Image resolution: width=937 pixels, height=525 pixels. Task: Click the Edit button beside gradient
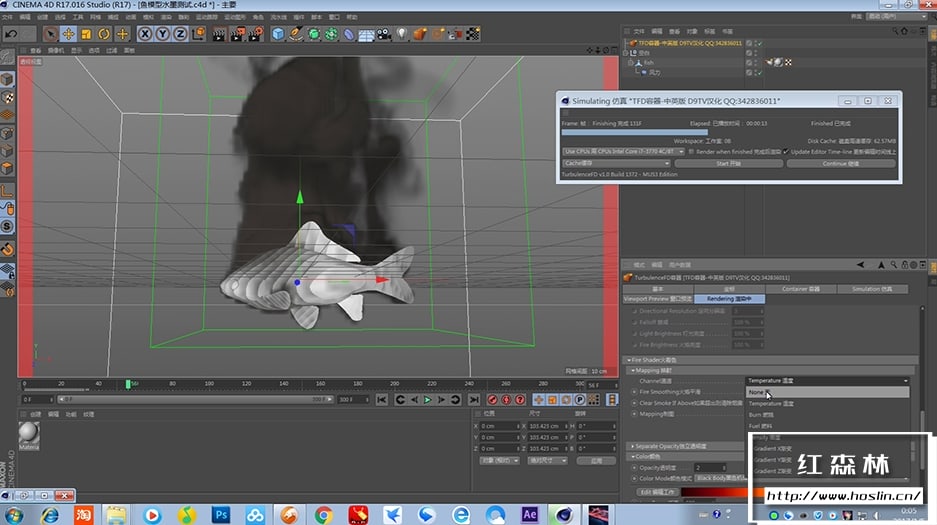click(657, 492)
